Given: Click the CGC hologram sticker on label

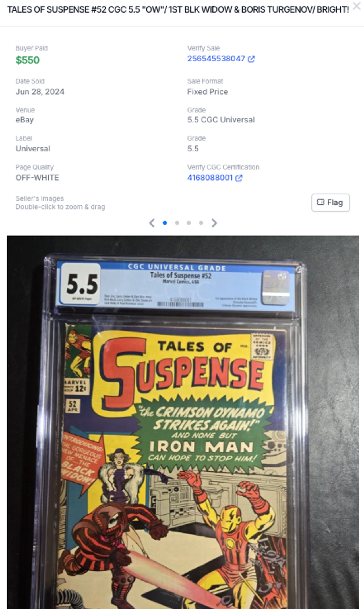Looking at the screenshot, I should click(276, 288).
